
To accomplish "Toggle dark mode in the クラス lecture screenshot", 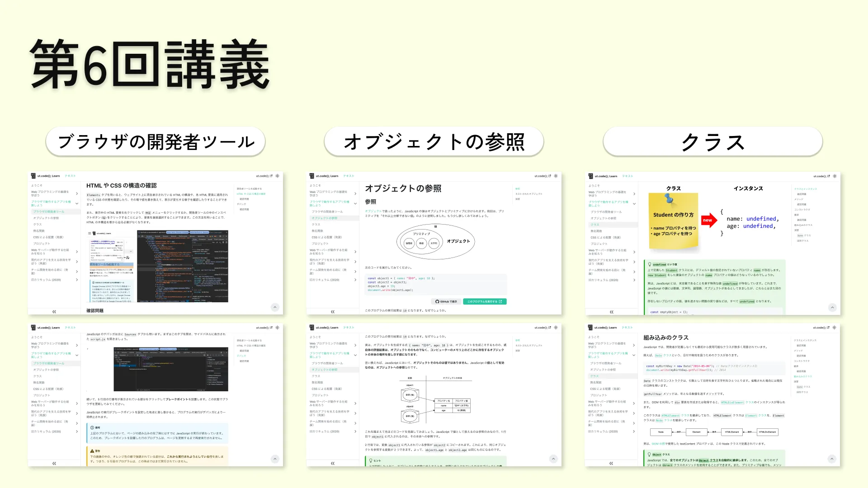I will coord(835,176).
